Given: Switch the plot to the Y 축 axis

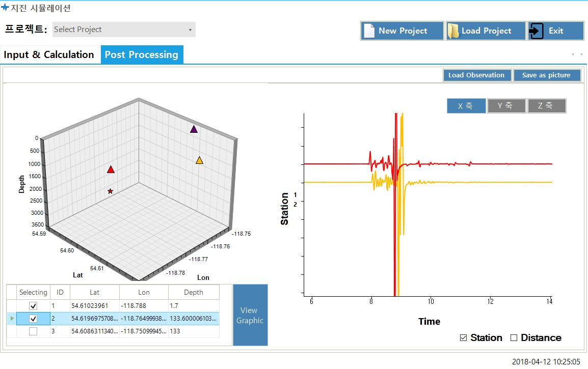Looking at the screenshot, I should [506, 106].
